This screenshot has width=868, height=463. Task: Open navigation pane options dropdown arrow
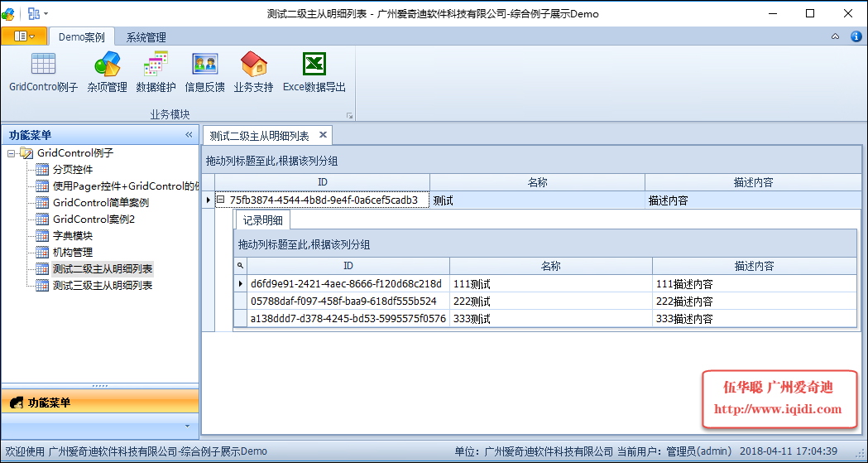point(187,426)
